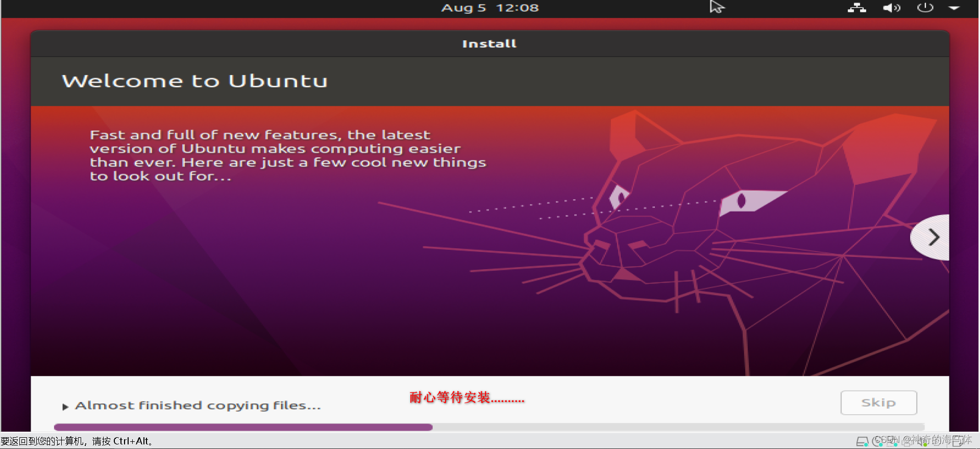Screen dimensions: 980x449
Task: Click the VMware hard disk status icon
Action: pos(862,441)
